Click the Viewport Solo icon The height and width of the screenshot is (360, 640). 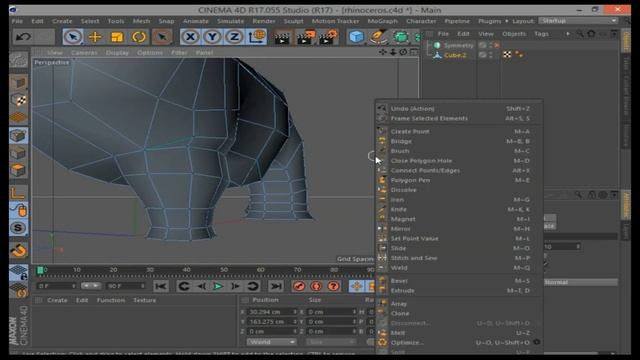pos(18,228)
